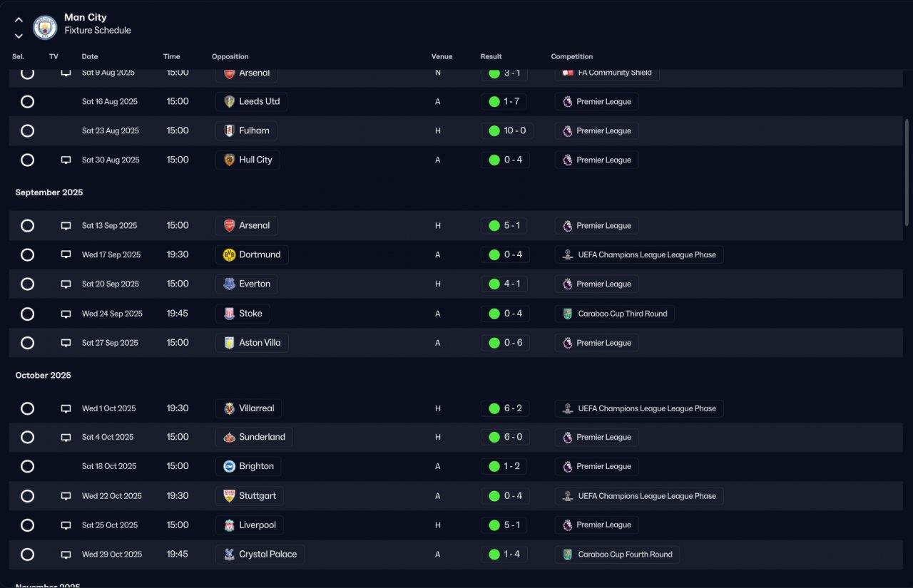Go to next club with down chevron

19,36
